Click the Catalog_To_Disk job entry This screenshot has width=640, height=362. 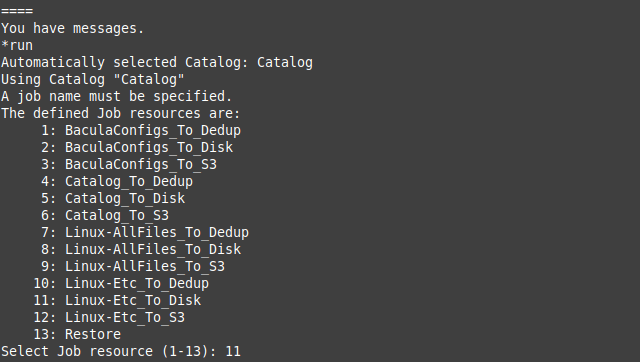(x=113, y=198)
